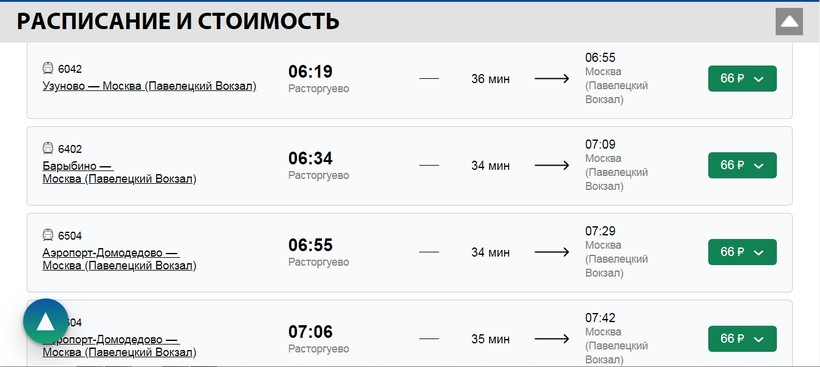Click train icon next to 6042
The width and height of the screenshot is (820, 367).
point(48,68)
